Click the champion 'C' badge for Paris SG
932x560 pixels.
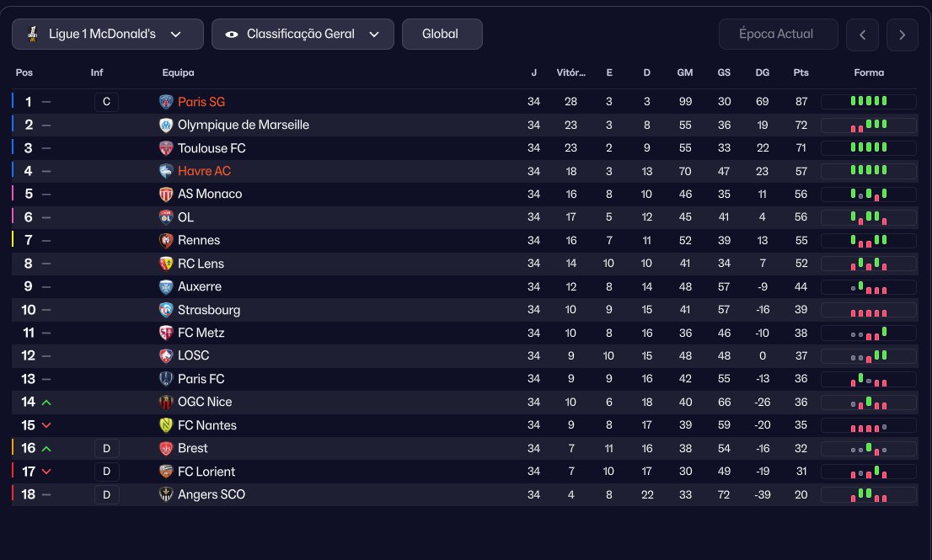[106, 102]
